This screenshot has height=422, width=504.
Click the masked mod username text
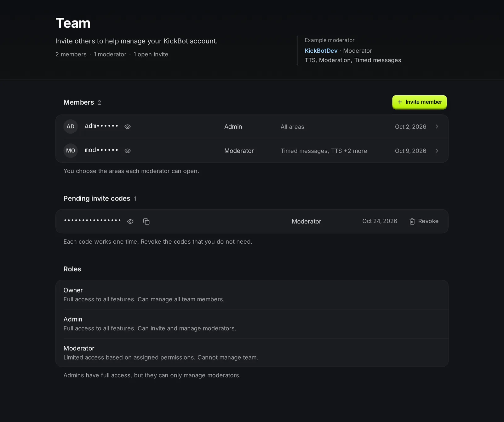pos(101,150)
